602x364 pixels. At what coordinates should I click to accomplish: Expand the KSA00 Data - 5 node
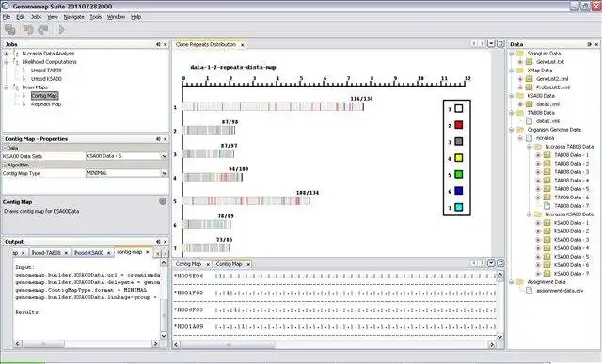pyautogui.click(x=538, y=257)
